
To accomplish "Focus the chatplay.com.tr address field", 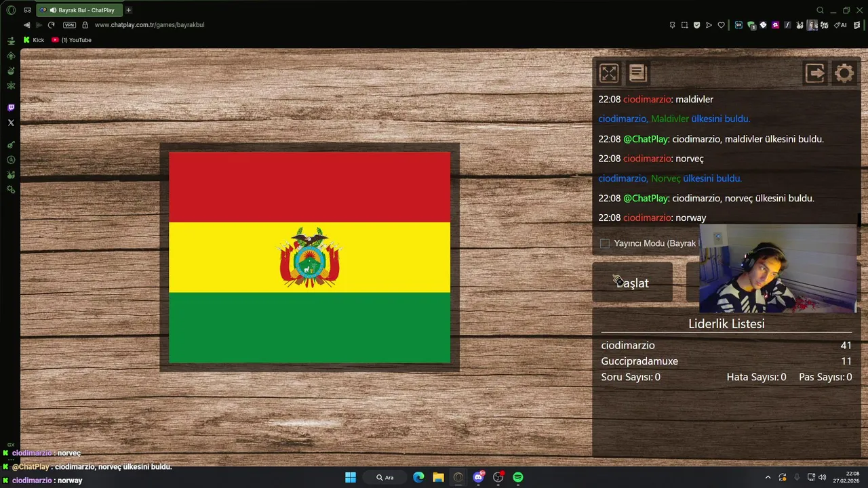I will 149,25.
